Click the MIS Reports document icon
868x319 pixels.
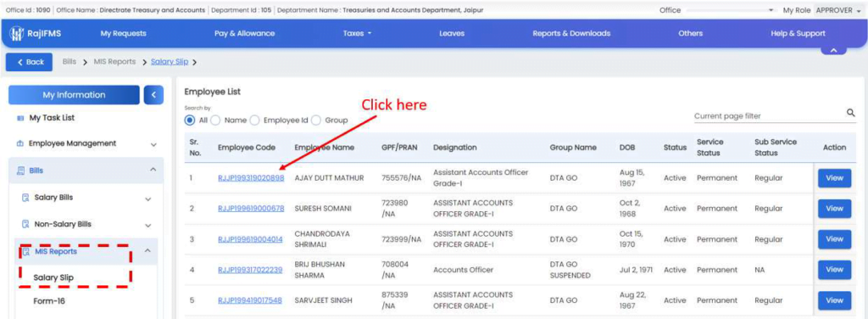point(25,251)
